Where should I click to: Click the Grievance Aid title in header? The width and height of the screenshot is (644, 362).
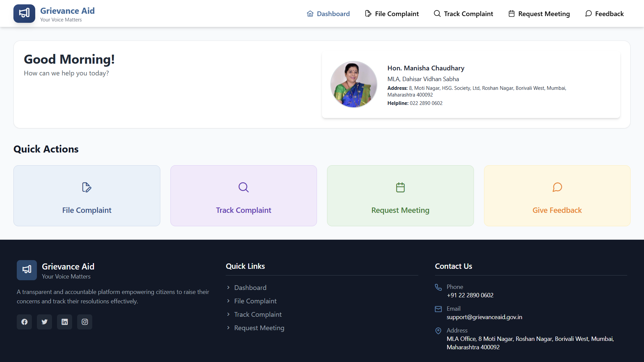tap(67, 11)
